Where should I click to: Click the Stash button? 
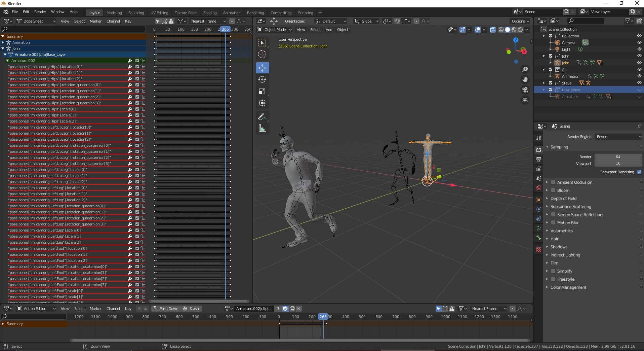click(x=191, y=309)
